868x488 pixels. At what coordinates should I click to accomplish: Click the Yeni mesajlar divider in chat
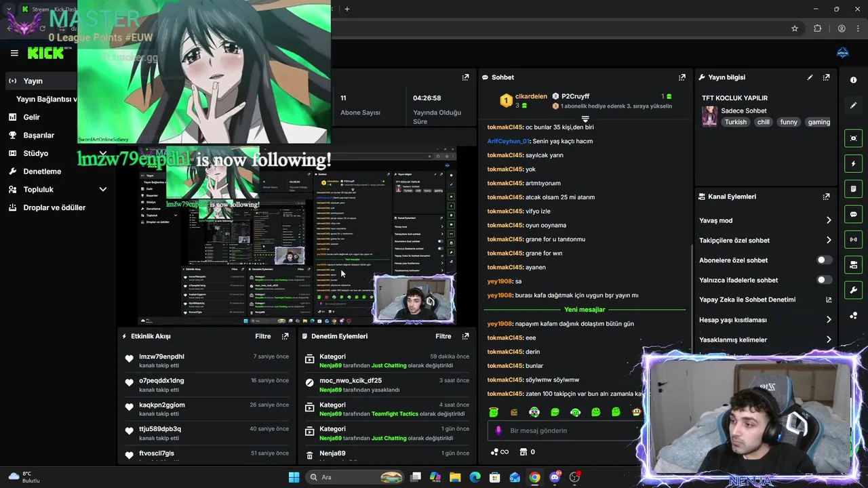(585, 310)
